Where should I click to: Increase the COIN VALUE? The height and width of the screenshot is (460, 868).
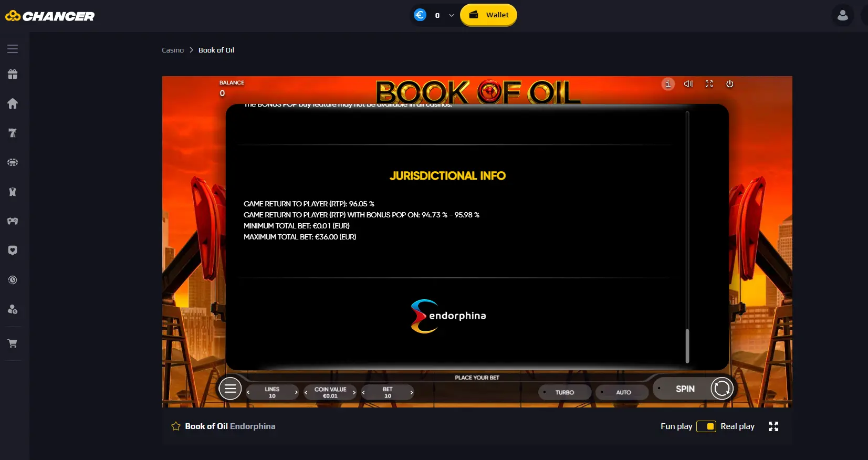(x=354, y=392)
